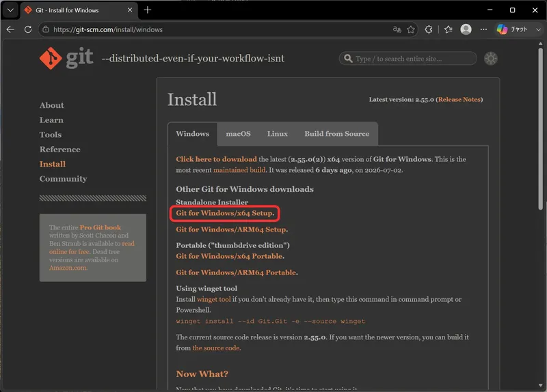View site info lock icon

[x=46, y=29]
